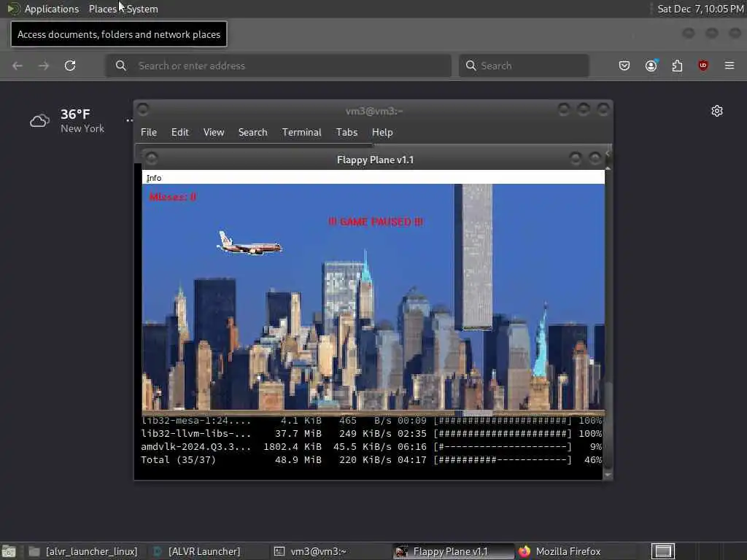Click the Total (35/37) progress line
Screen dimensions: 747x560
point(371,460)
